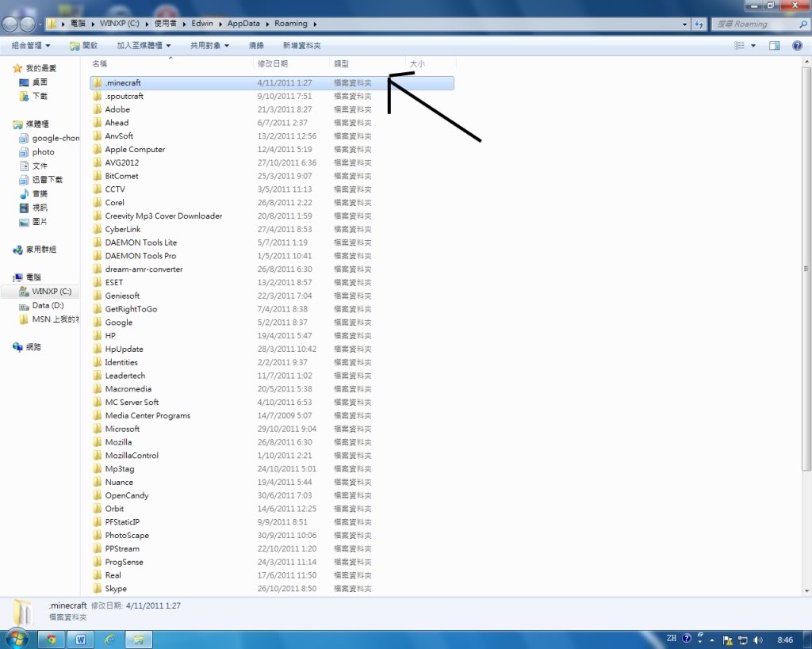This screenshot has width=812, height=649.
Task: Click the volume speaker icon in the system tray
Action: coord(757,640)
